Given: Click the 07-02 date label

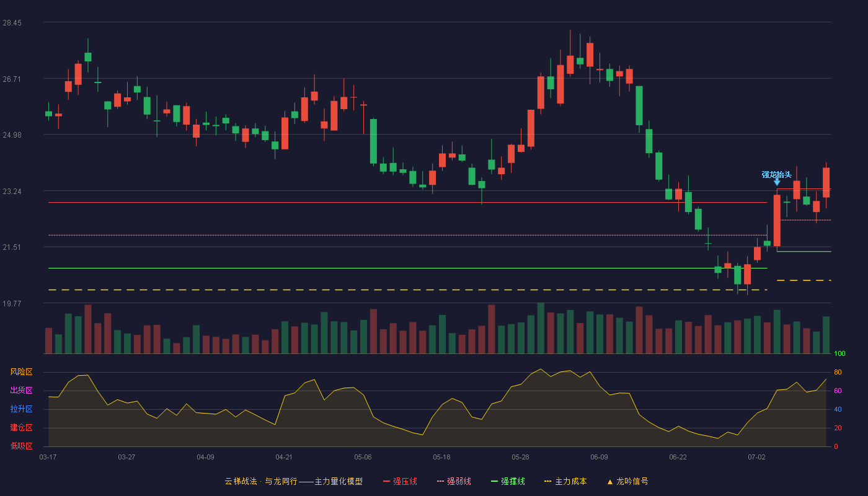Looking at the screenshot, I should (757, 457).
